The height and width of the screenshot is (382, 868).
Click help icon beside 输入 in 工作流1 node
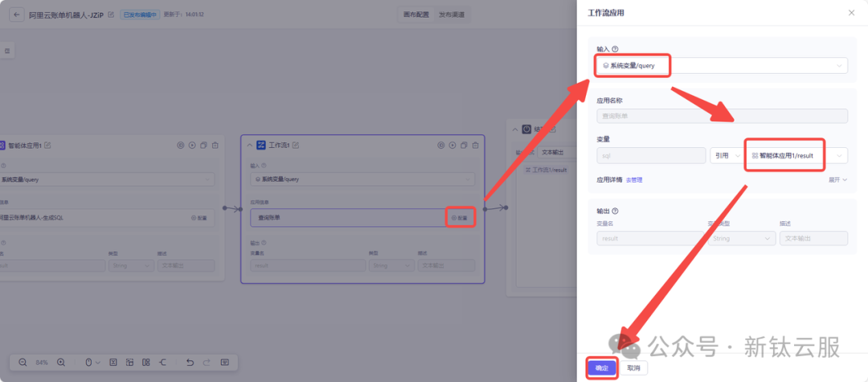(264, 165)
